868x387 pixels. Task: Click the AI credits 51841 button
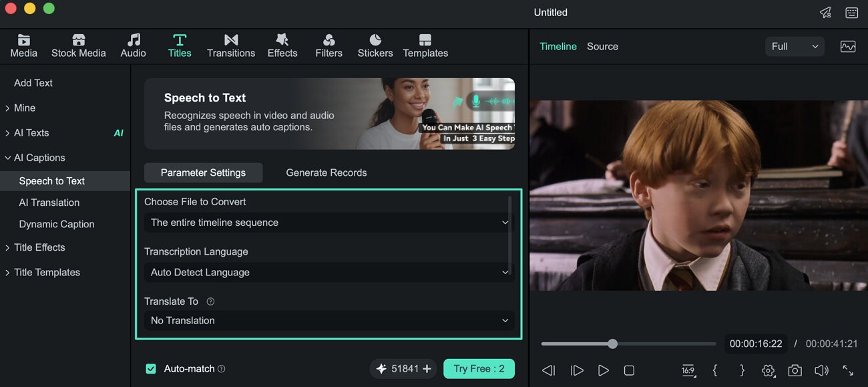tap(403, 368)
